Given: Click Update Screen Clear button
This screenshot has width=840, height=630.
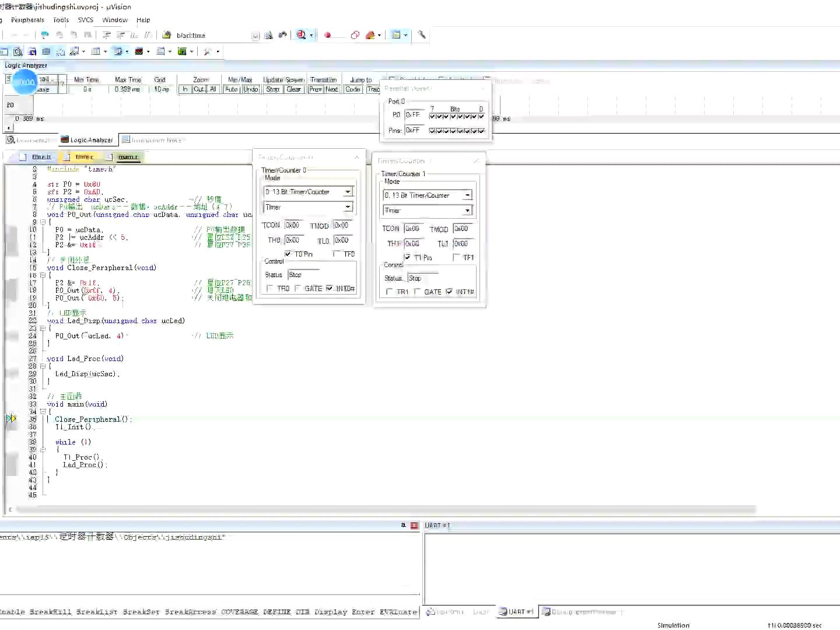Looking at the screenshot, I should click(x=293, y=89).
